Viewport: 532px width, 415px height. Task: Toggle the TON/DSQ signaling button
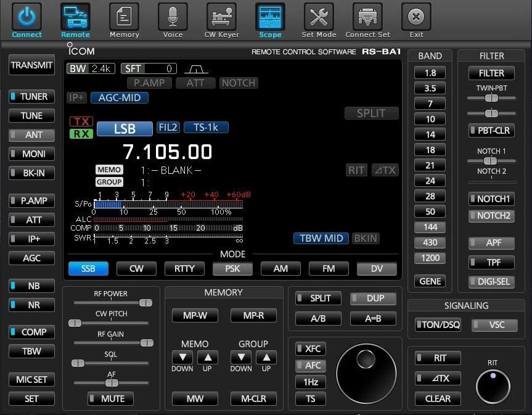pyautogui.click(x=438, y=325)
